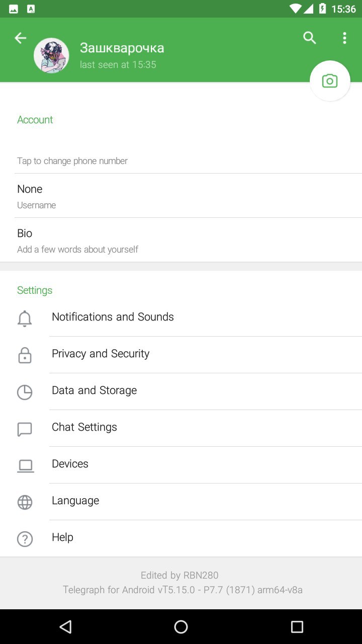The width and height of the screenshot is (362, 644).
Task: Set a username in the None row
Action: tap(181, 196)
